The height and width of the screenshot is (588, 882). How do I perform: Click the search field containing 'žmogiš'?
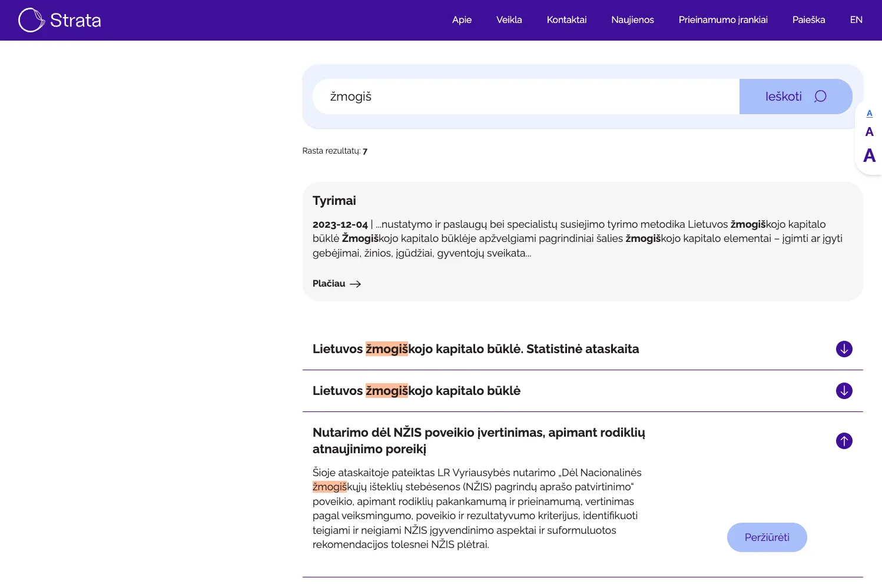pyautogui.click(x=525, y=97)
